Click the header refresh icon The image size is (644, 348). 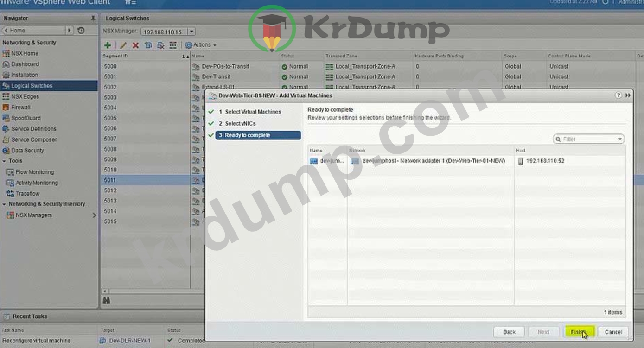click(605, 2)
